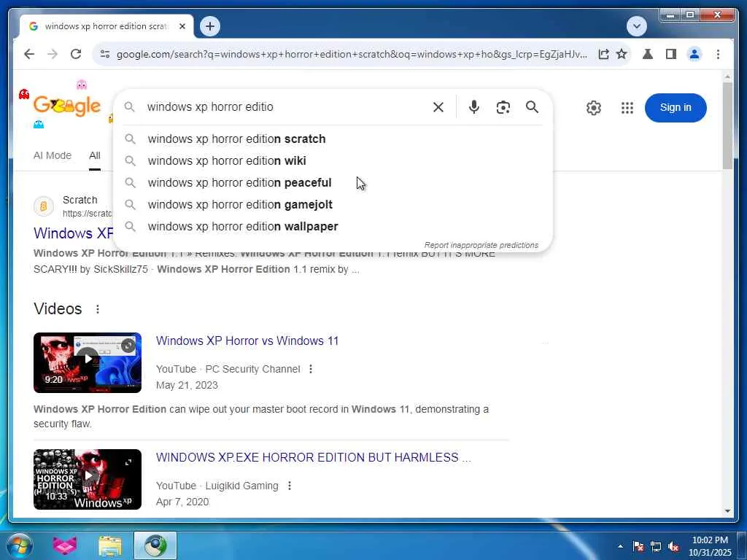The width and height of the screenshot is (747, 560).
Task: Show hidden system tray icons
Action: [x=620, y=546]
